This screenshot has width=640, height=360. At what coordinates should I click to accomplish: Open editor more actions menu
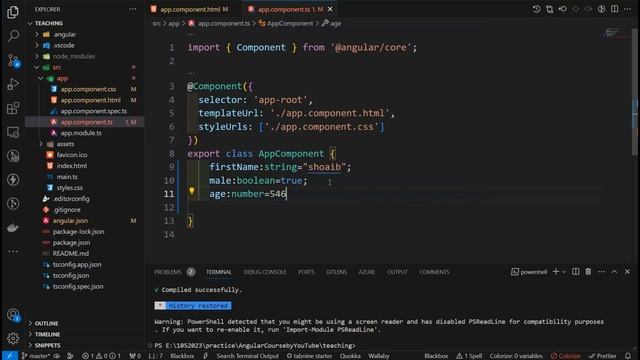click(x=628, y=9)
